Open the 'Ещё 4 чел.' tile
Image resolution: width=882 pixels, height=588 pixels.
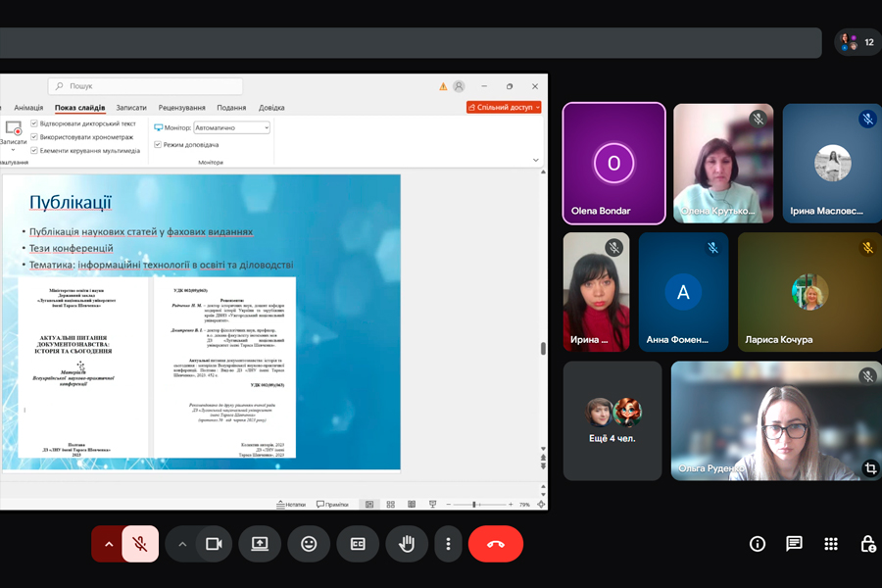point(612,420)
